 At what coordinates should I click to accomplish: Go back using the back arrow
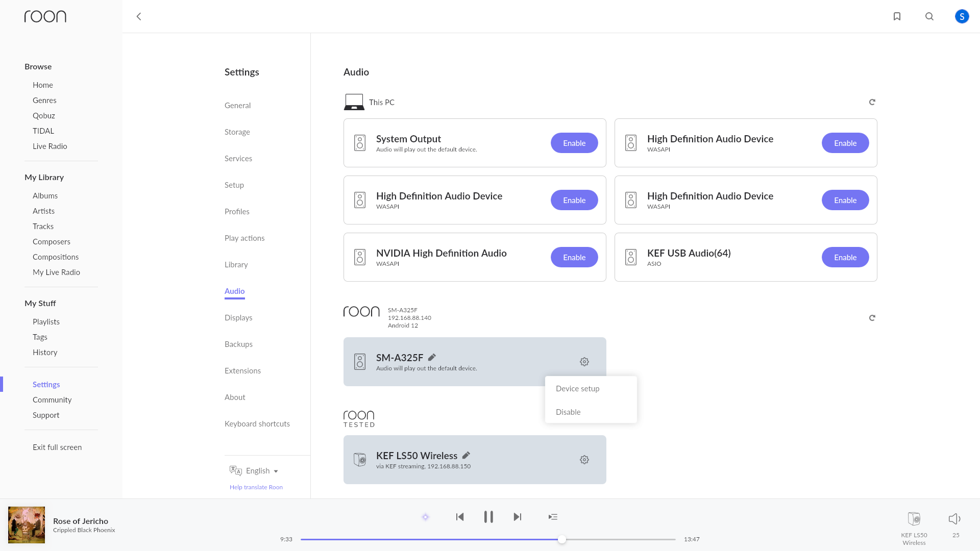pyautogui.click(x=139, y=16)
